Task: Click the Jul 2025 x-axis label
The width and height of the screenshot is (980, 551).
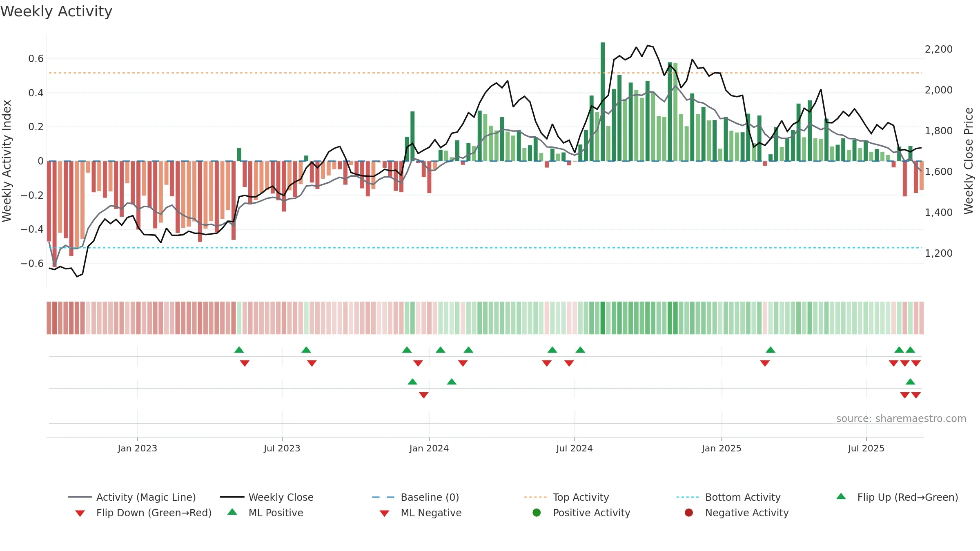Action: tap(866, 448)
